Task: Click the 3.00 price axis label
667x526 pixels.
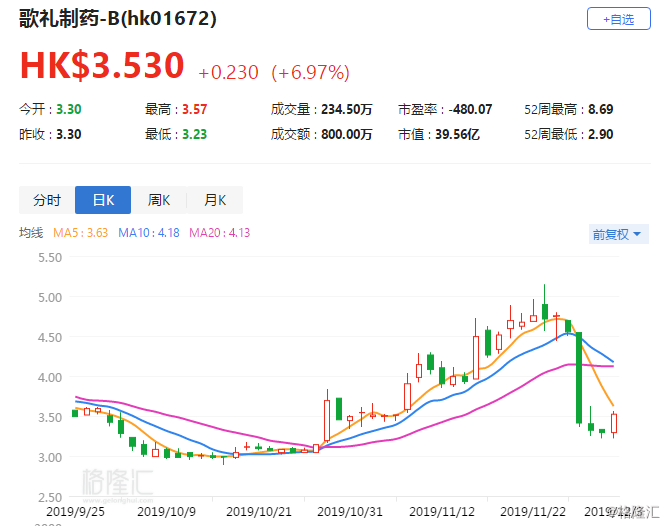Action: coord(50,458)
